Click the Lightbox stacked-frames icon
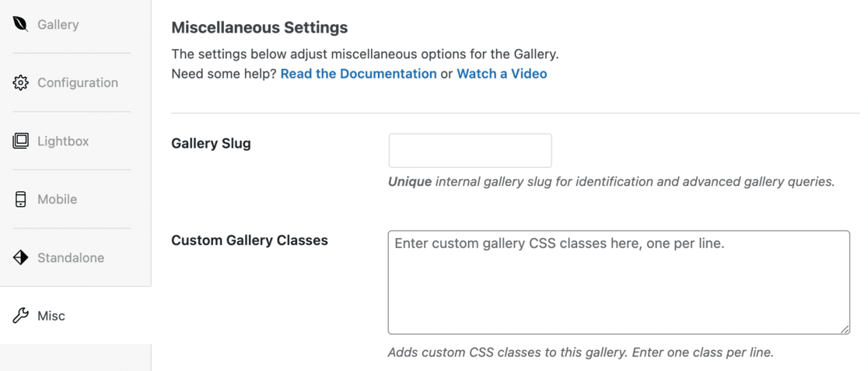The width and height of the screenshot is (868, 371). pos(20,141)
